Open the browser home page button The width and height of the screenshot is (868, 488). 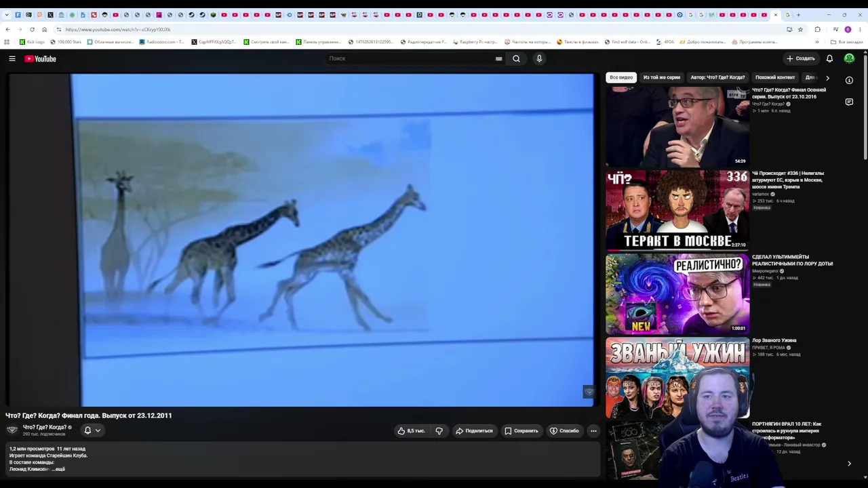pyautogui.click(x=44, y=29)
